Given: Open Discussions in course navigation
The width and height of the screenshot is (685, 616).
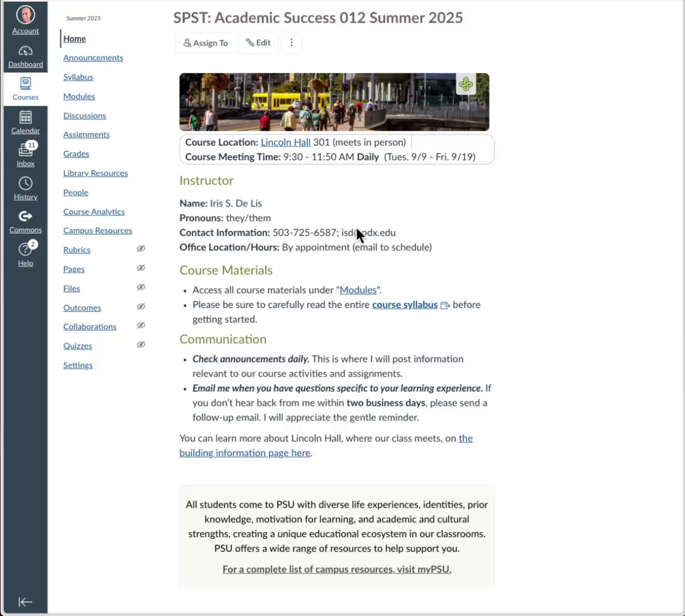Looking at the screenshot, I should point(84,116).
